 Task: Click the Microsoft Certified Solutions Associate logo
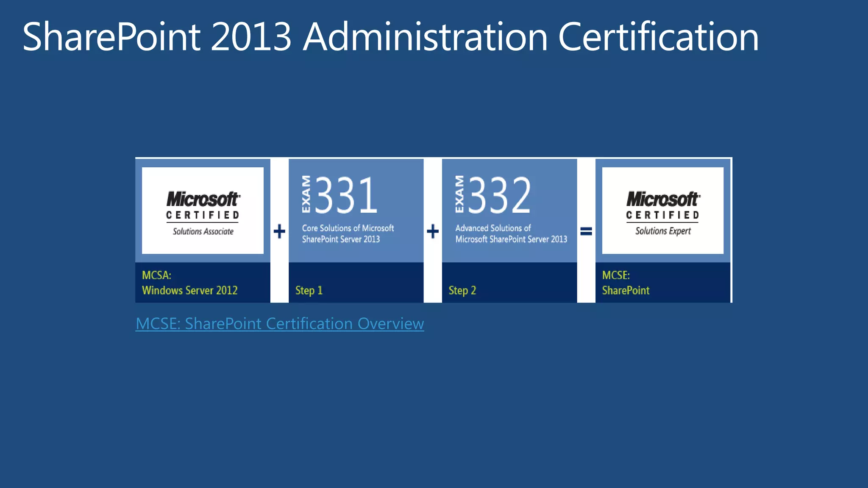pos(203,211)
